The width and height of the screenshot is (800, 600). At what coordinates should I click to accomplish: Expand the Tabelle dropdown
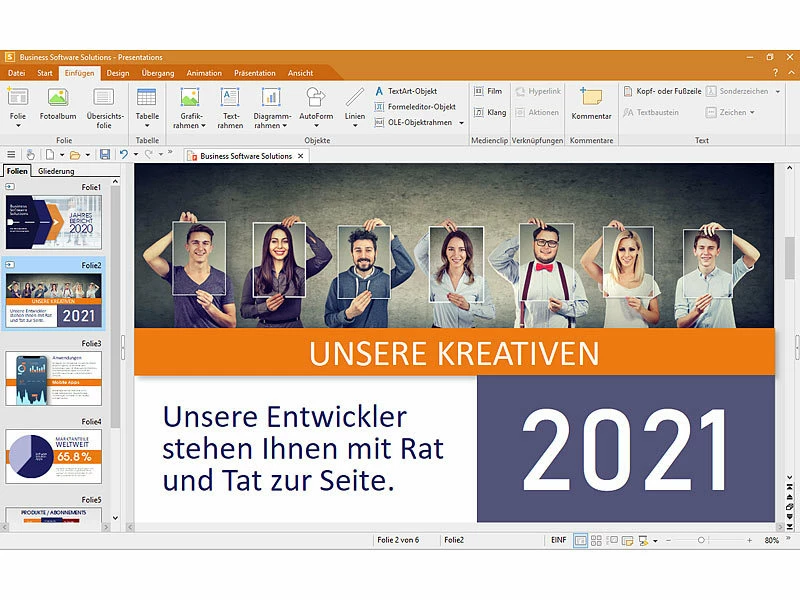(x=147, y=126)
